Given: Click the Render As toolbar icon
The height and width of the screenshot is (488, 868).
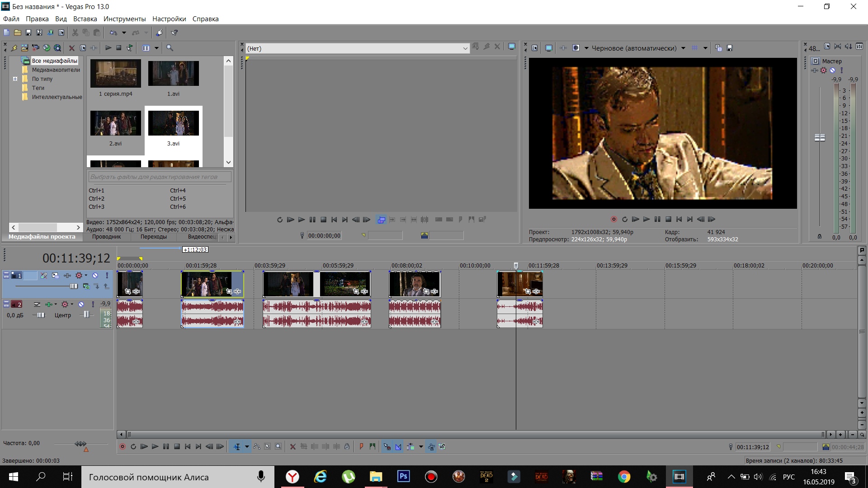Looking at the screenshot, I should [x=50, y=33].
